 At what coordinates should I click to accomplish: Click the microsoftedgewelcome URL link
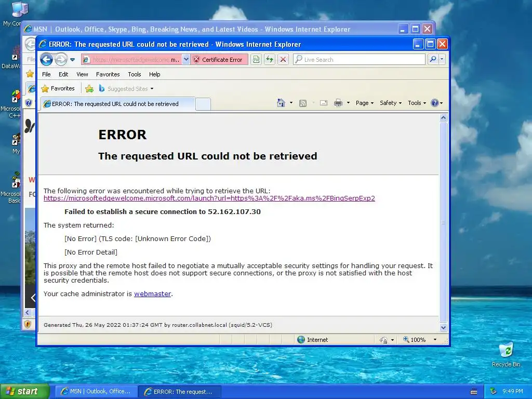[209, 198]
